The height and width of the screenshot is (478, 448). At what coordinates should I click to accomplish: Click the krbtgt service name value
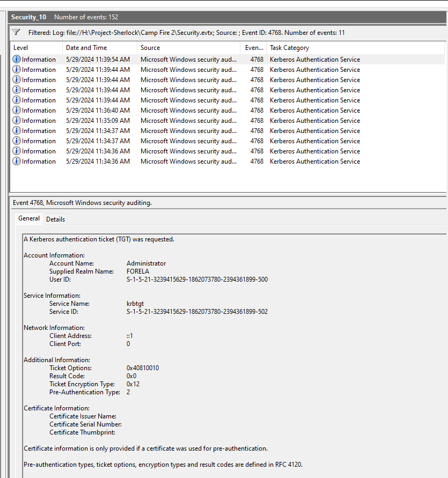(136, 304)
